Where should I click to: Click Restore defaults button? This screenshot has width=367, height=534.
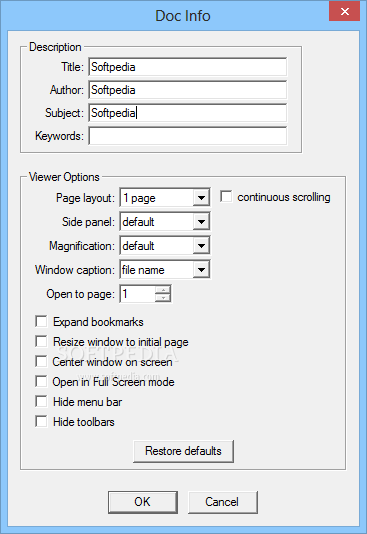[183, 451]
